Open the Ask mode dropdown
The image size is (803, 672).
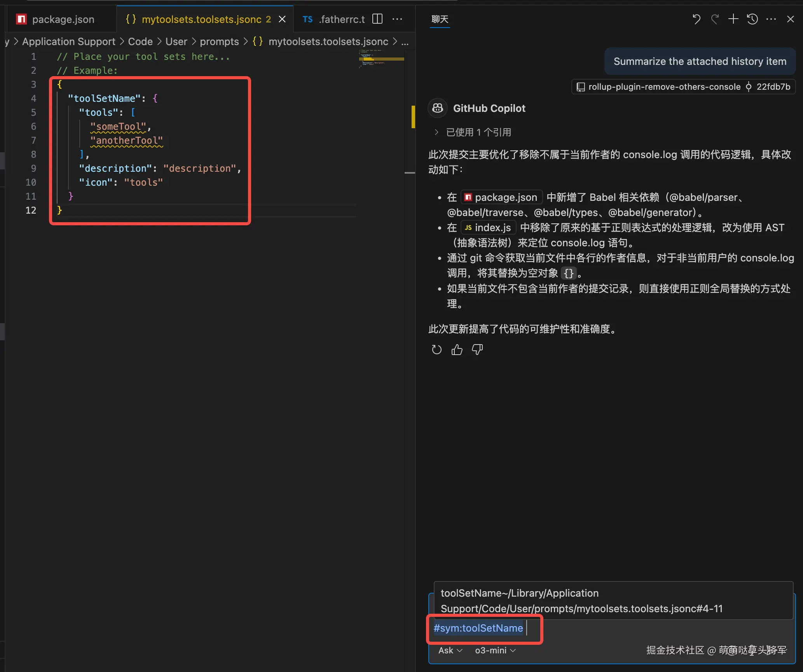(x=449, y=650)
